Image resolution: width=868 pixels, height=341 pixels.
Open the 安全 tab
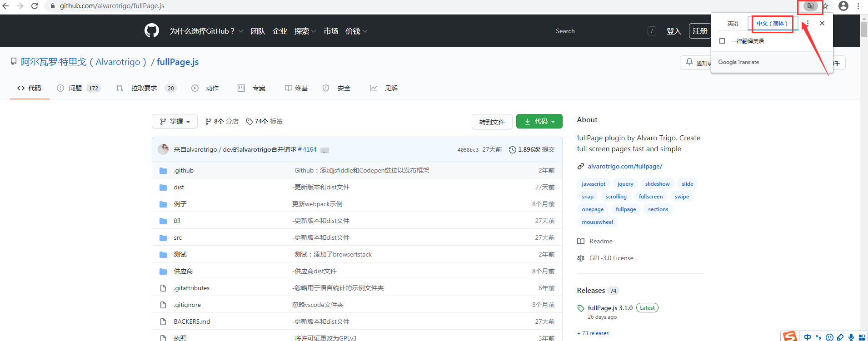coord(337,88)
